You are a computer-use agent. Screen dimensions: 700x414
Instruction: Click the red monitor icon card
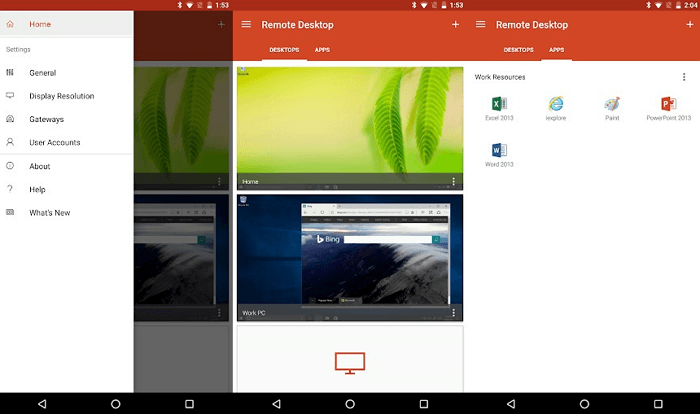coord(350,362)
